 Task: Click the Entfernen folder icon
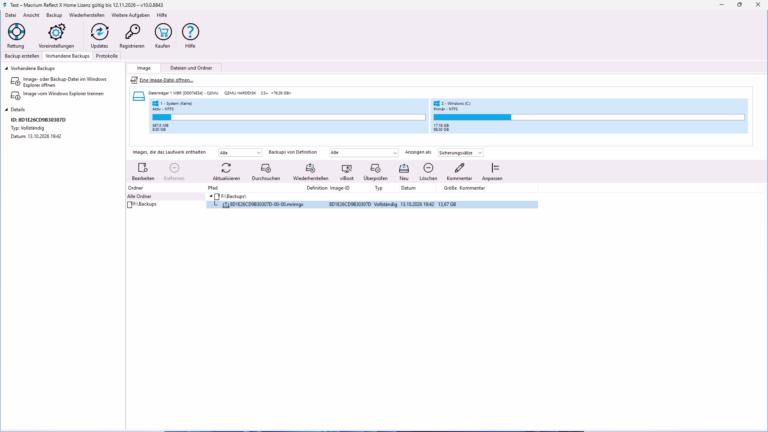point(174,168)
